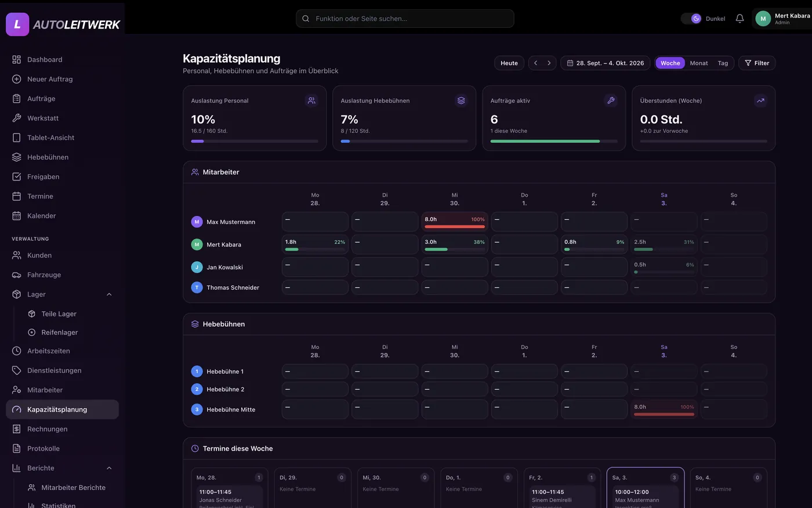
Task: Go to next week arrow
Action: [x=549, y=63]
